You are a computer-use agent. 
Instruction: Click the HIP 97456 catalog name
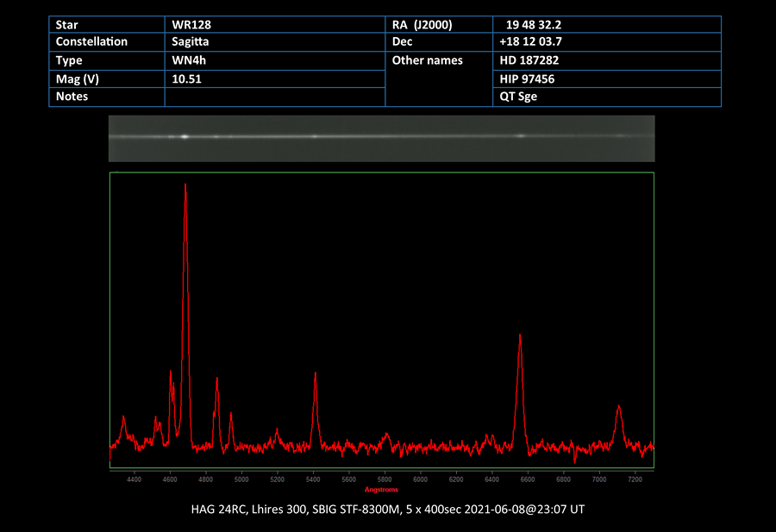click(527, 78)
